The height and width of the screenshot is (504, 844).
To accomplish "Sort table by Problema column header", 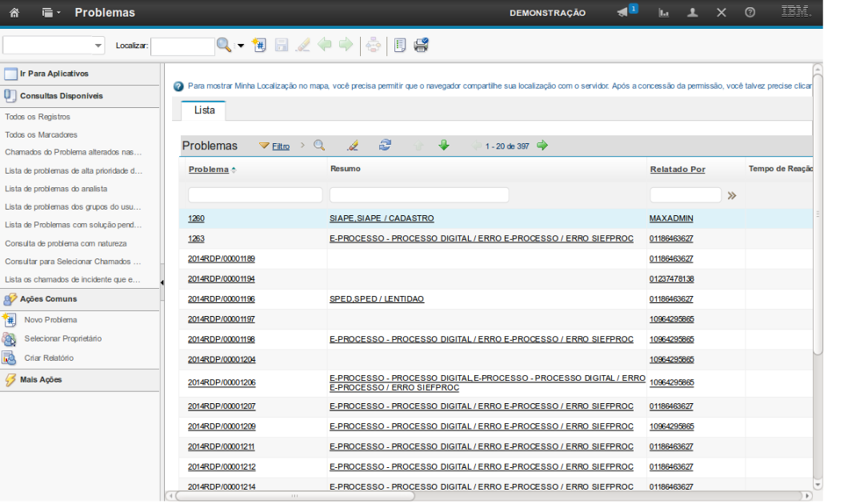I will 208,170.
